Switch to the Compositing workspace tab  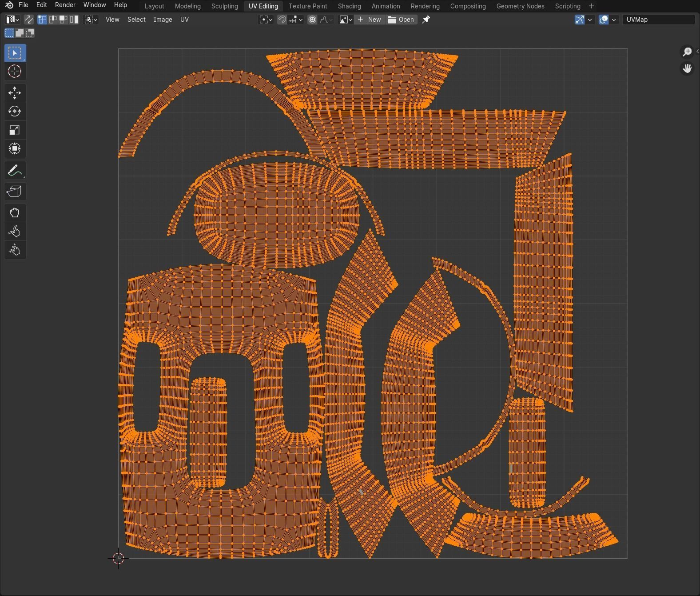pos(468,6)
